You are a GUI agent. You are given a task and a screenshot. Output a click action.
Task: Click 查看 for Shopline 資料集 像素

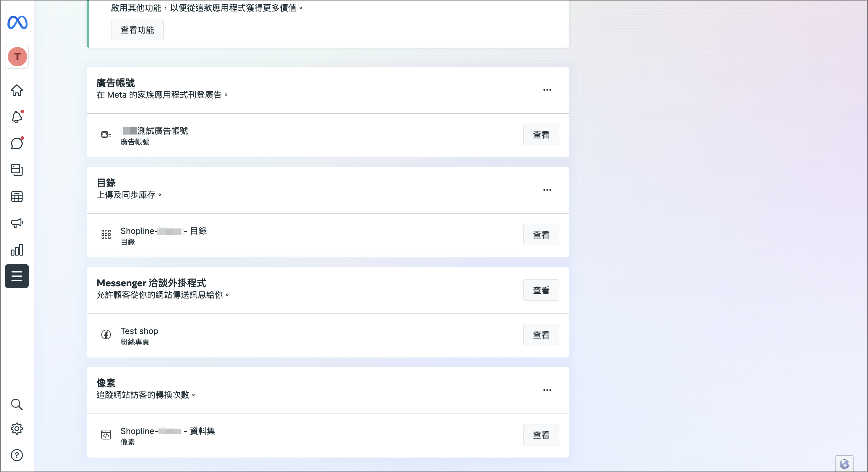coord(541,435)
